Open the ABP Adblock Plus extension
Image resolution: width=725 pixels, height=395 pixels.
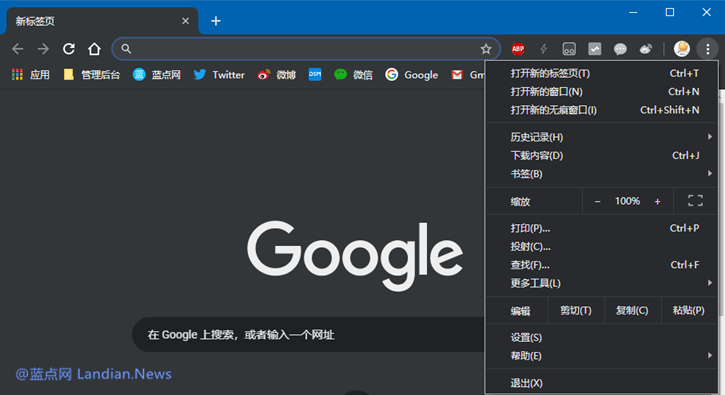(x=518, y=49)
